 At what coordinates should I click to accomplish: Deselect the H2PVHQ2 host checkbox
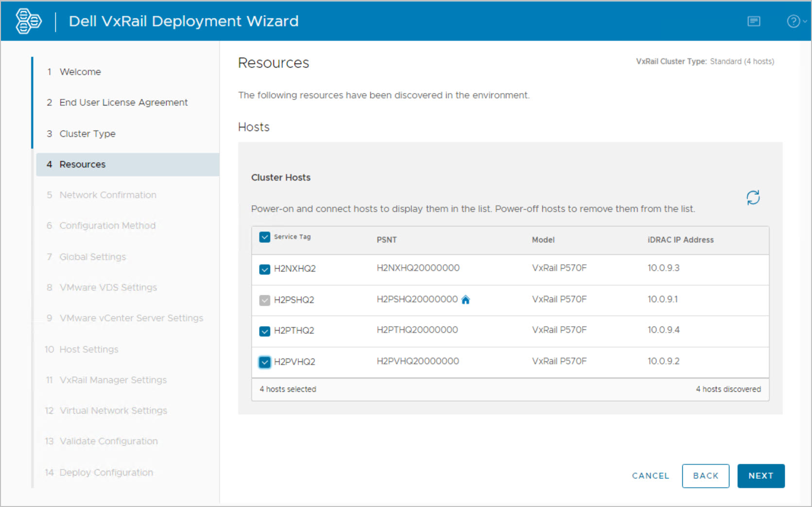click(x=264, y=362)
